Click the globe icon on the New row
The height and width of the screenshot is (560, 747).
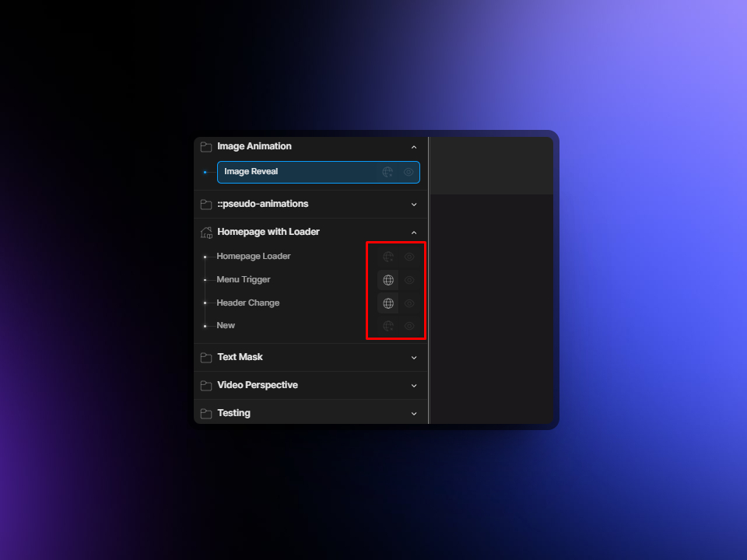tap(388, 326)
